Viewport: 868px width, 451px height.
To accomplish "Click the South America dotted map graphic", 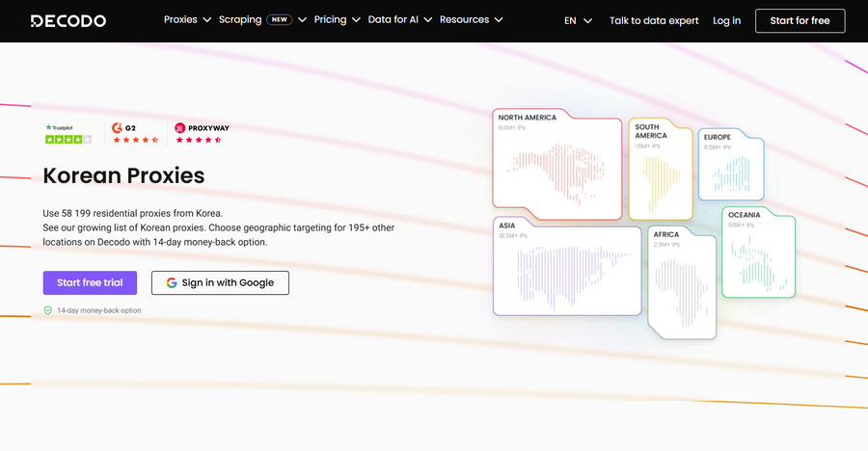I will coord(661,184).
